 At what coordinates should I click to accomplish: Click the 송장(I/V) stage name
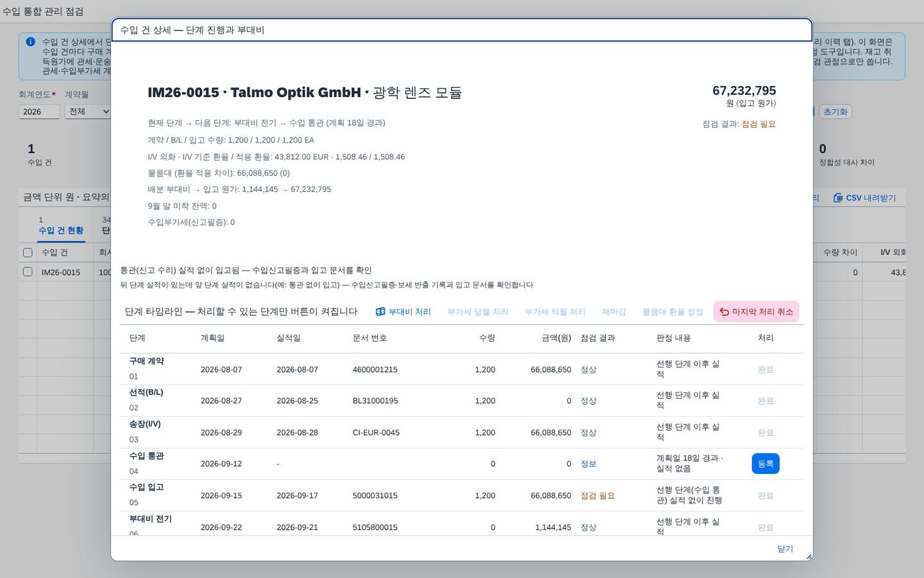click(x=145, y=424)
